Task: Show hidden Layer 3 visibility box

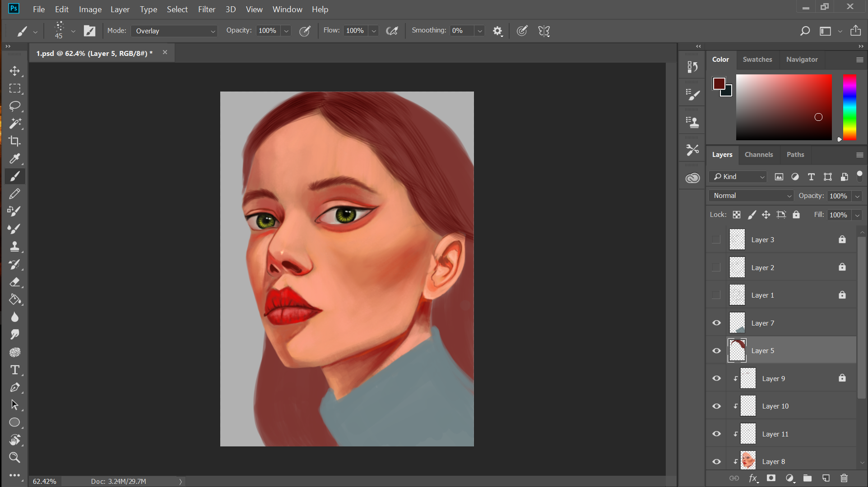Action: 716,239
